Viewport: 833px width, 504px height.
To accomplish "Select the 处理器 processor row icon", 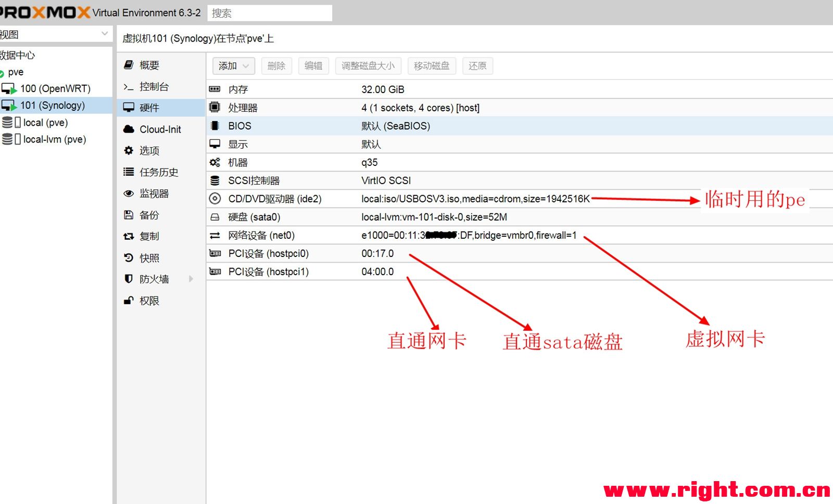I will [x=215, y=107].
